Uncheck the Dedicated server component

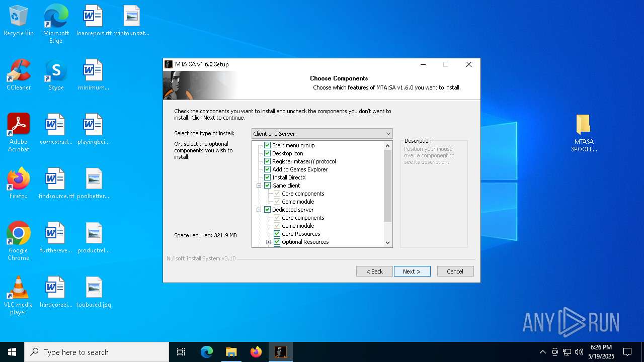(x=268, y=210)
